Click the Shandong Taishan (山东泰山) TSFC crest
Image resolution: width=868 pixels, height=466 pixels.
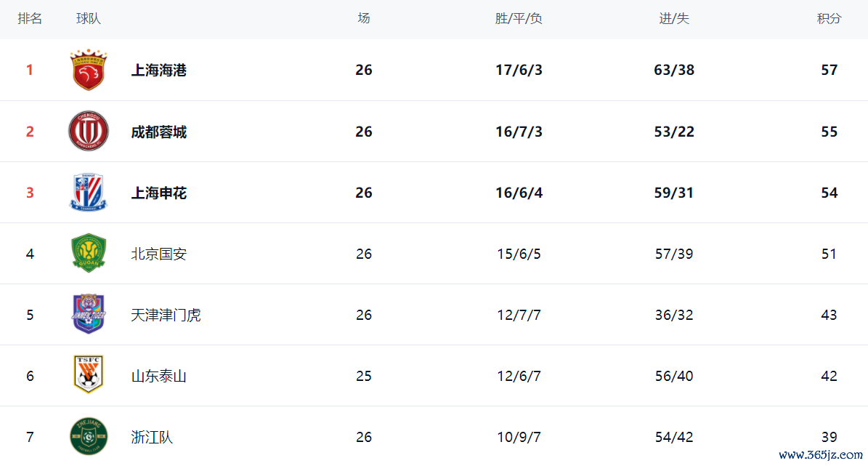point(89,375)
